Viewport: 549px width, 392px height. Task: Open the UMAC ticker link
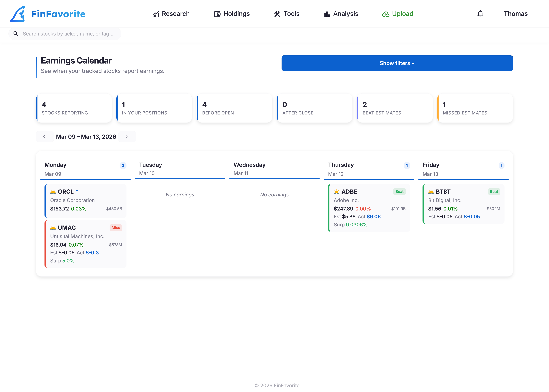click(67, 228)
